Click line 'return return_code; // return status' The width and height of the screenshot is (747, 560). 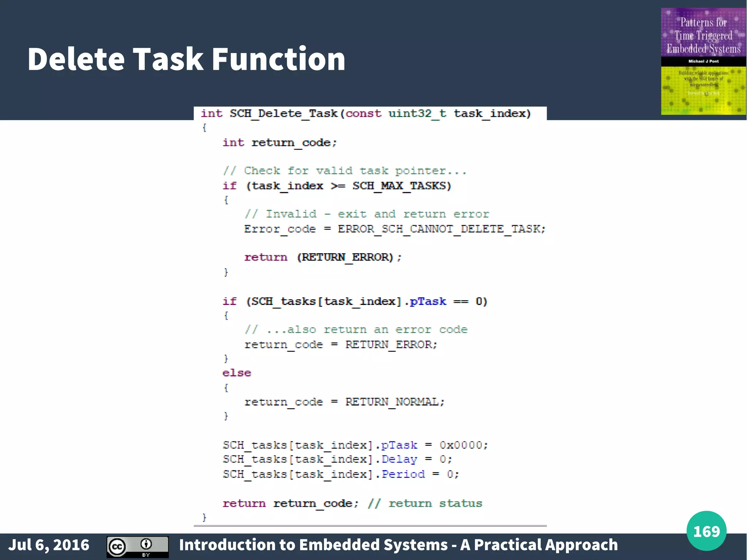point(352,504)
